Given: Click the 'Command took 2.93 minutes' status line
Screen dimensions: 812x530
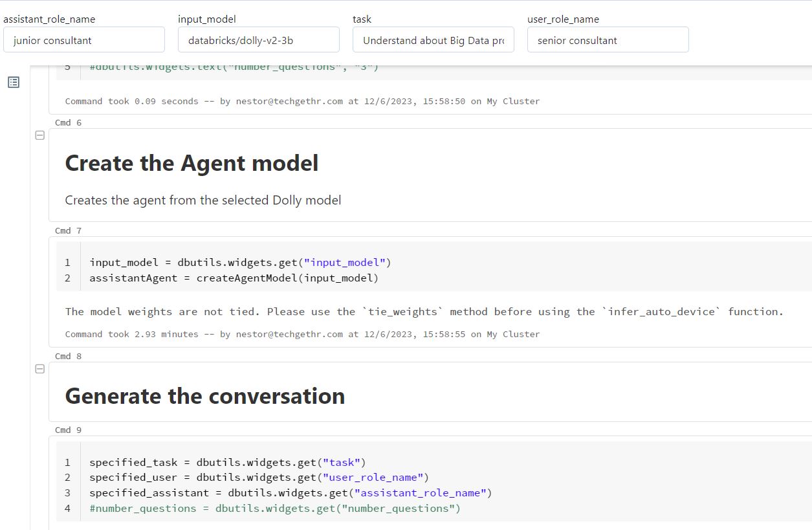Looking at the screenshot, I should (302, 335).
